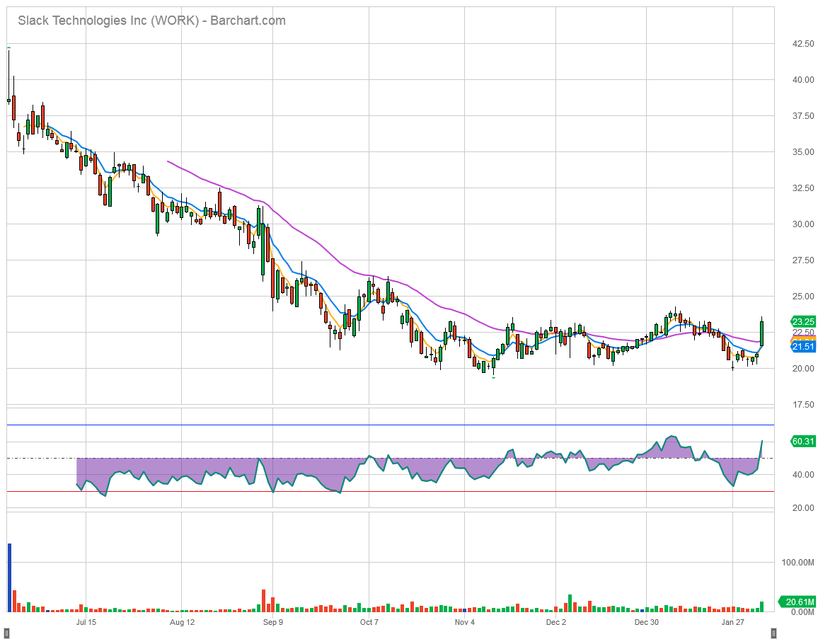Screen dimensions: 818x644
Task: Click the Nov 4 date label
Action: click(x=465, y=622)
